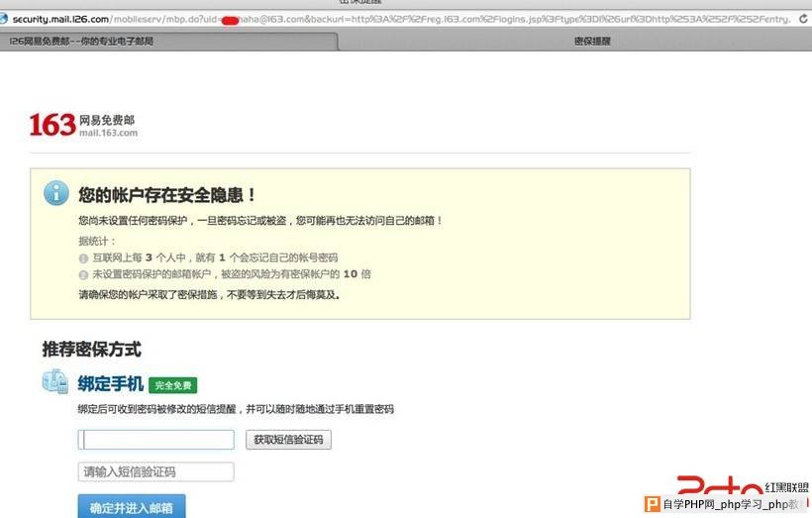The image size is (812, 518).
Task: Click the mail.163.com text under logo
Action: 108,133
